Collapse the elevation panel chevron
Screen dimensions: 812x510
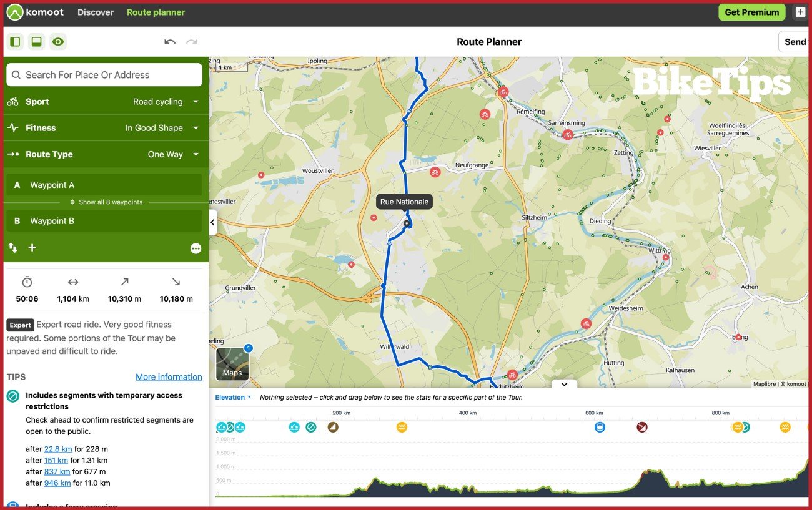coord(564,385)
